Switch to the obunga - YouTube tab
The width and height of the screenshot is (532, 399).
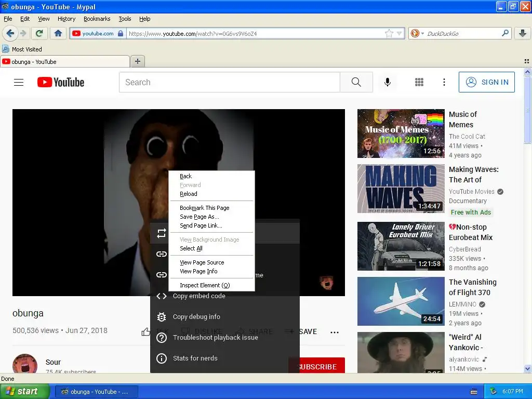65,61
